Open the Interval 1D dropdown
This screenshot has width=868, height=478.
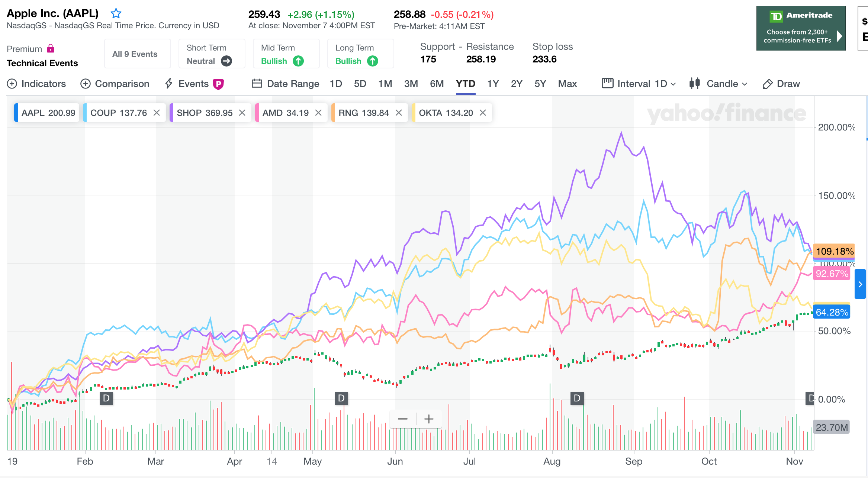(x=639, y=84)
